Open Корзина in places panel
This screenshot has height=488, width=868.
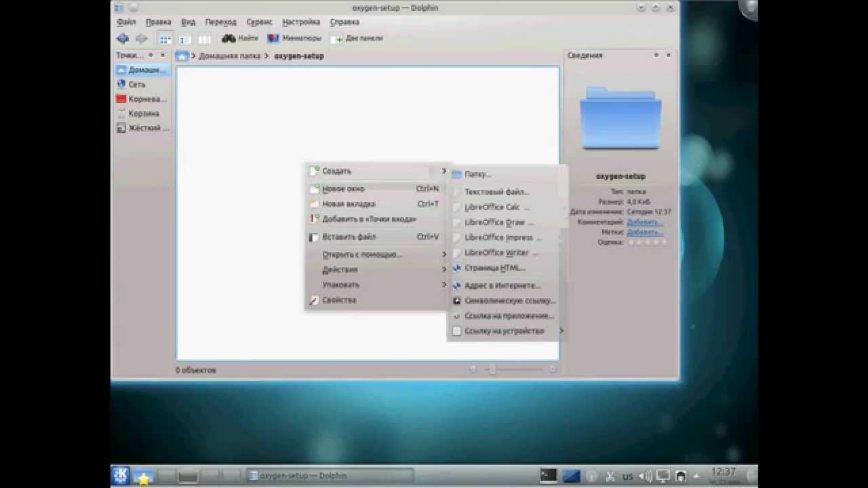142,114
